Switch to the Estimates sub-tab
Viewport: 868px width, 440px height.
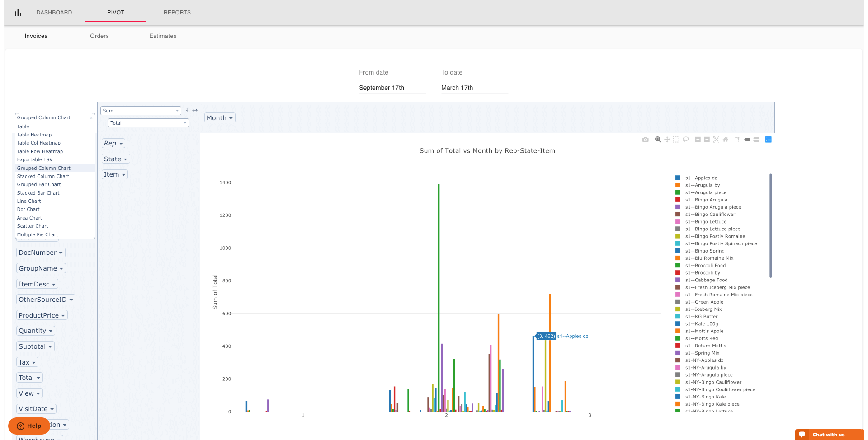coord(163,36)
